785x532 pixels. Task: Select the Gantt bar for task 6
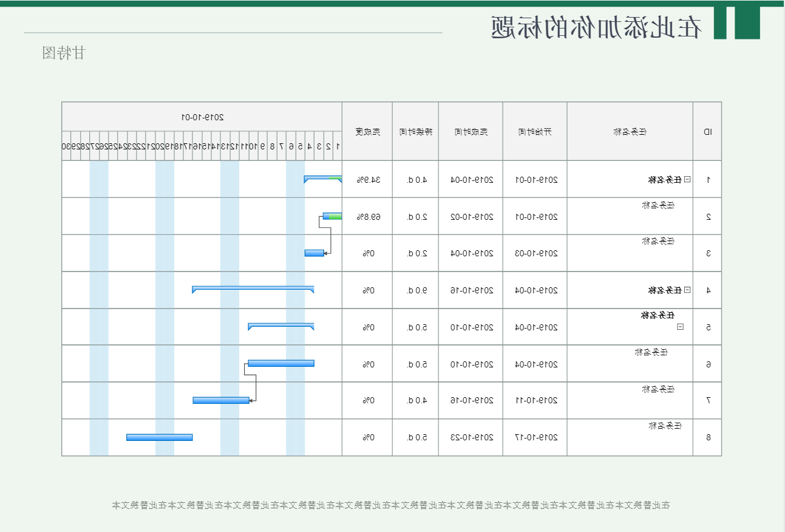[281, 363]
